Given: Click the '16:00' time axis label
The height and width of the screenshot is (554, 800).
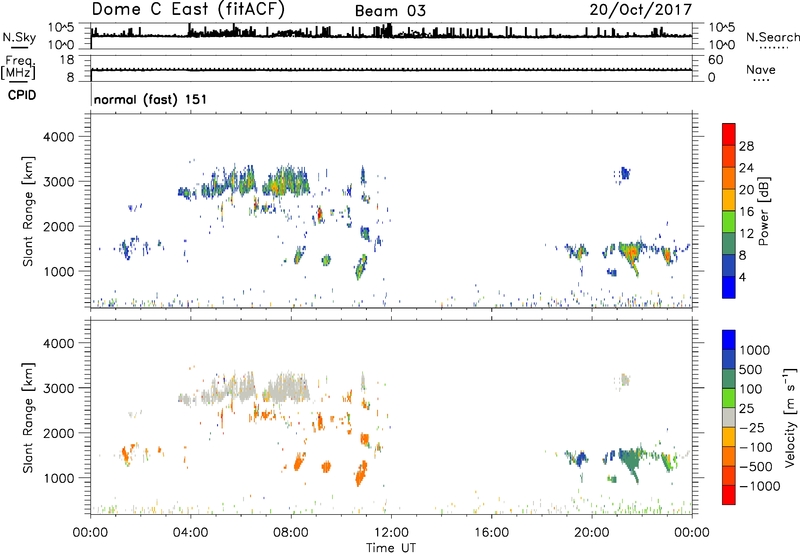Looking at the screenshot, I should [x=491, y=533].
